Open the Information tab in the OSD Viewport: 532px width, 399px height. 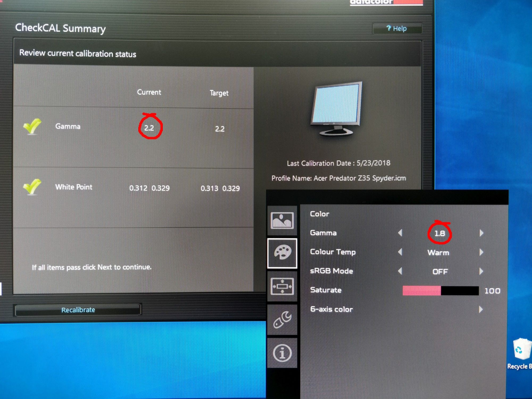tap(282, 353)
